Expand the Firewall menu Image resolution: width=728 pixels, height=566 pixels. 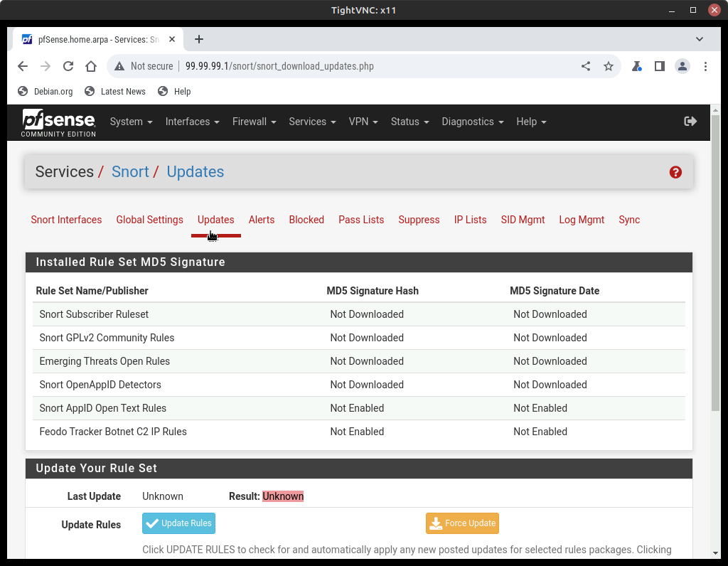coord(255,122)
